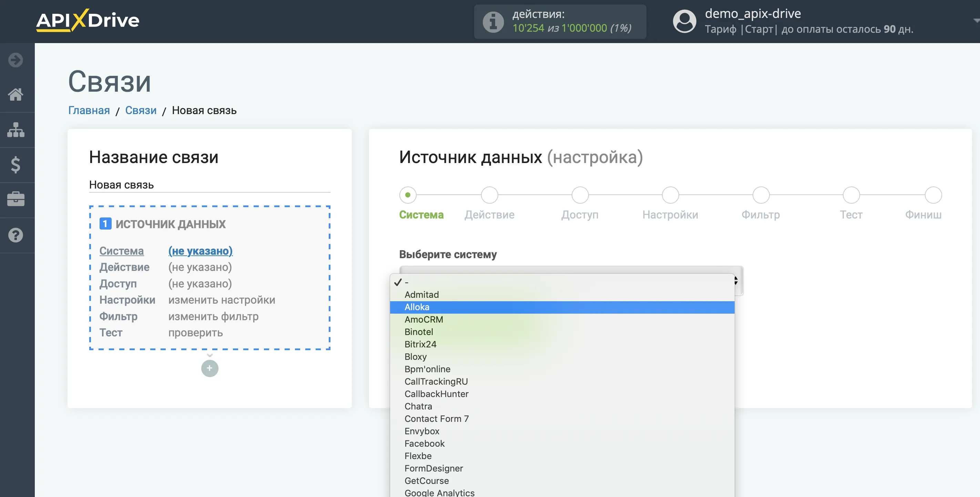The image size is (980, 497).
Task: Open the Главная breadcrumb link
Action: click(89, 110)
